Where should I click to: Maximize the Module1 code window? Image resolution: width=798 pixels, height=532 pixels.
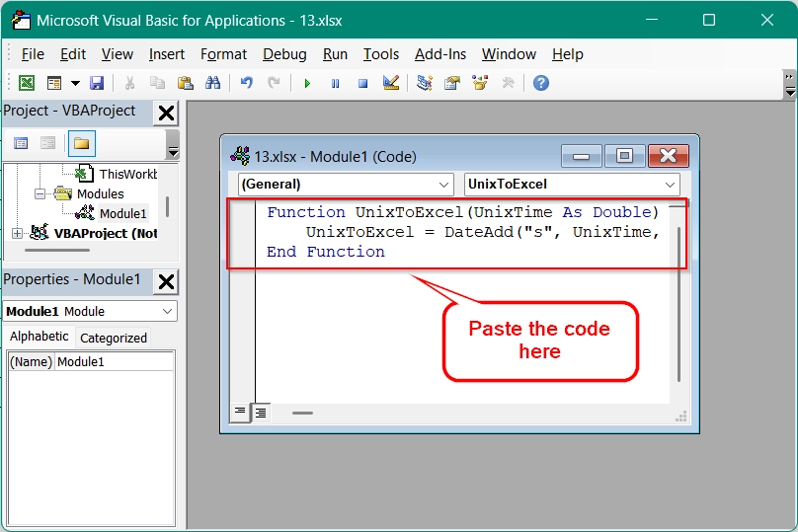coord(624,156)
